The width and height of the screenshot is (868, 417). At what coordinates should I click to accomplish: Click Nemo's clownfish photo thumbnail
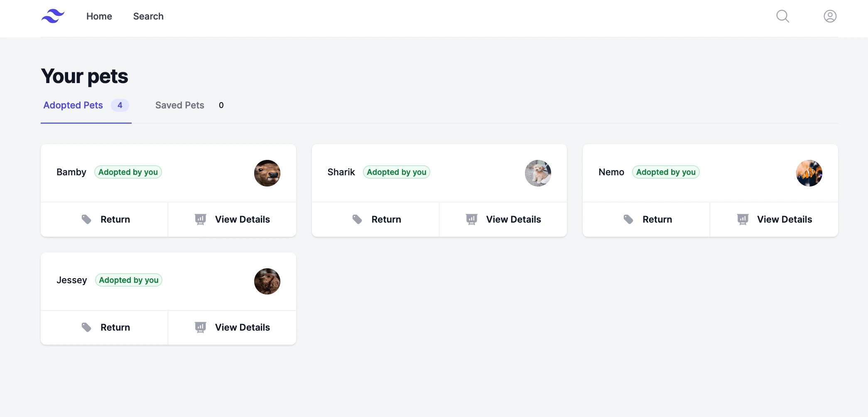[x=809, y=173]
